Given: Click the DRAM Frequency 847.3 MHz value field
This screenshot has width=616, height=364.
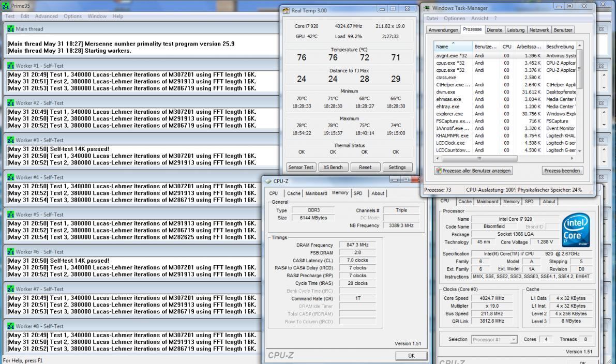Looking at the screenshot, I should [x=357, y=245].
